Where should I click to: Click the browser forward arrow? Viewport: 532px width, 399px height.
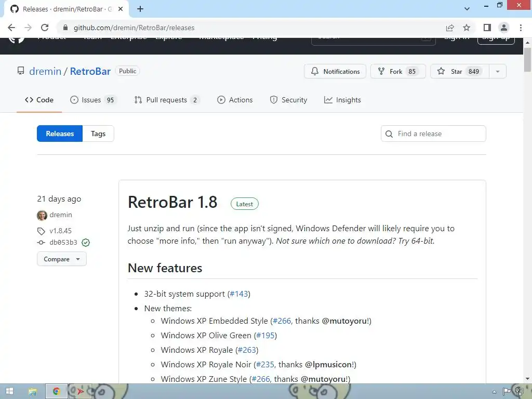[28, 28]
